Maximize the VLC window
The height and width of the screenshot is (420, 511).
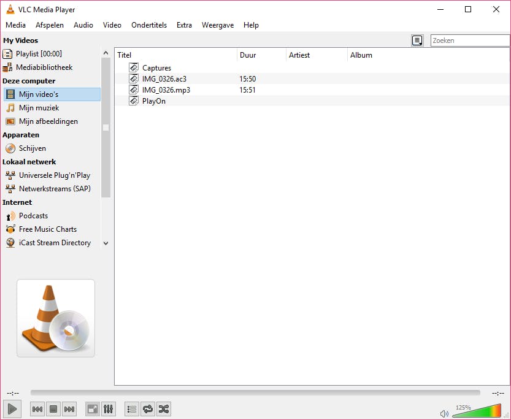coord(468,9)
